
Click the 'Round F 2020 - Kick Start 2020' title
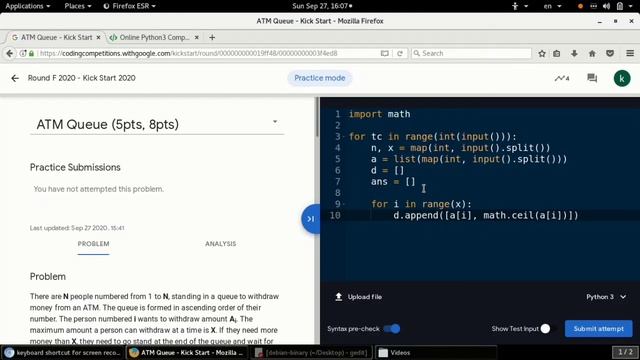pyautogui.click(x=82, y=78)
